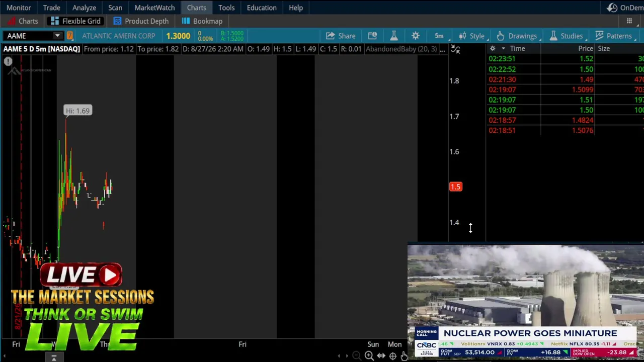Open the Style menu
The height and width of the screenshot is (362, 644).
(x=472, y=36)
